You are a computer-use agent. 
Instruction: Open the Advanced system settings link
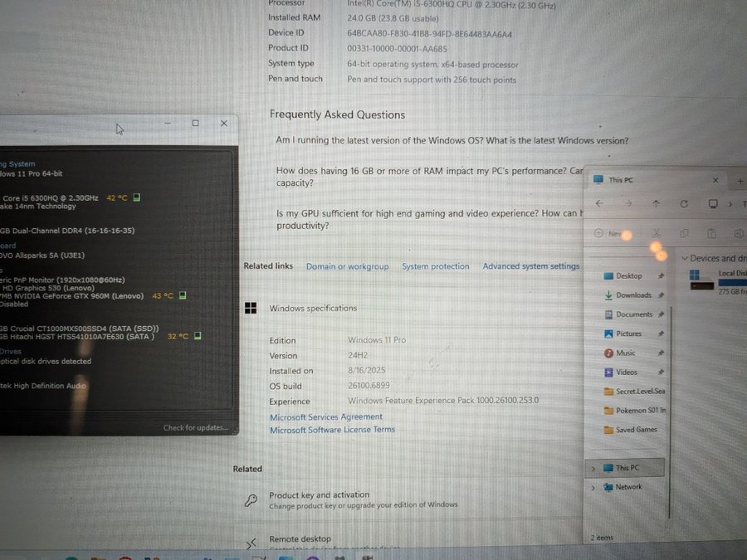[x=531, y=266]
